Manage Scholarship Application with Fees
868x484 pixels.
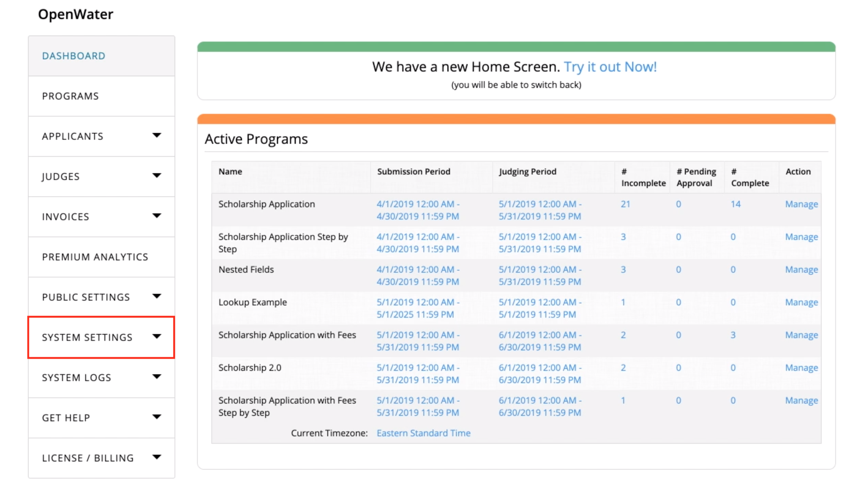click(802, 335)
